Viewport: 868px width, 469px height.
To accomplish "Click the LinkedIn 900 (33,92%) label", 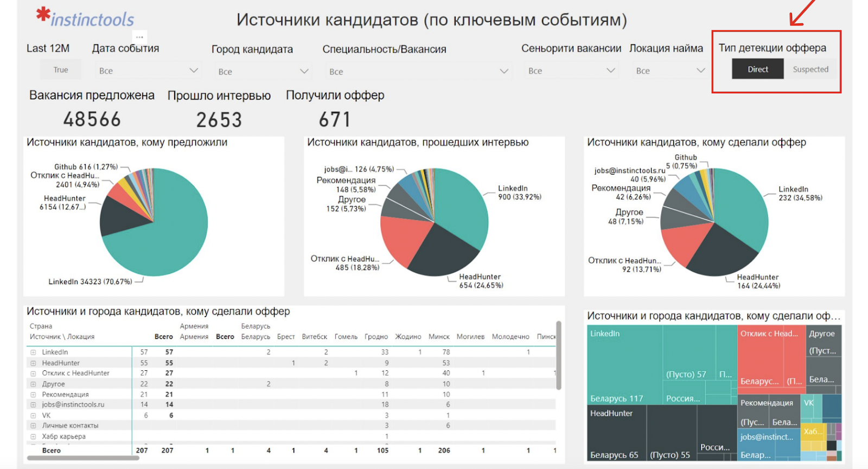I will (519, 192).
